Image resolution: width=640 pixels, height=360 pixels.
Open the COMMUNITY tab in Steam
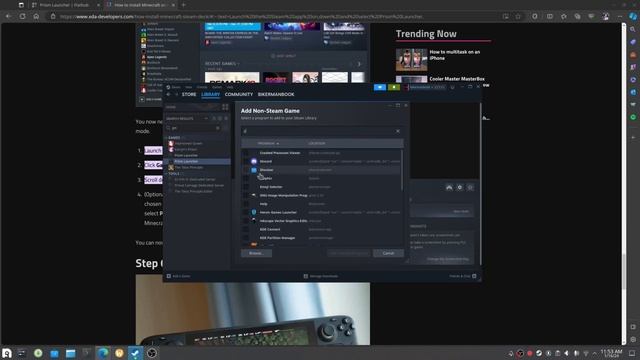click(239, 94)
